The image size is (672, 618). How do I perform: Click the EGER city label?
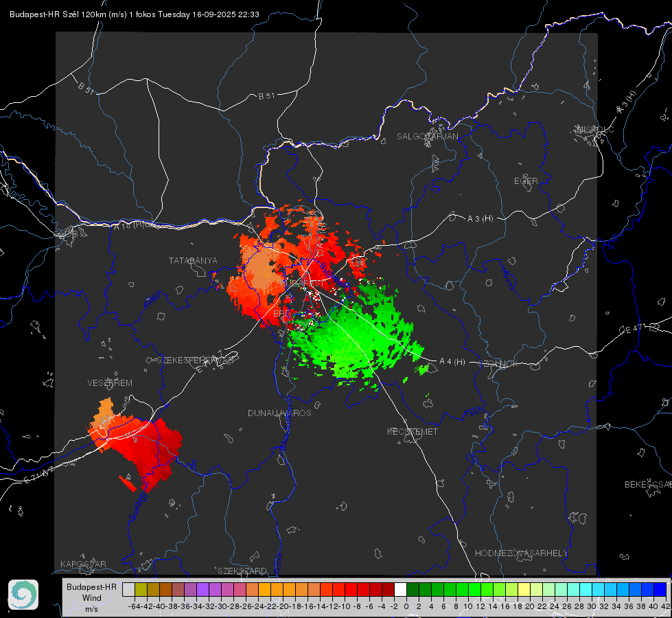526,181
